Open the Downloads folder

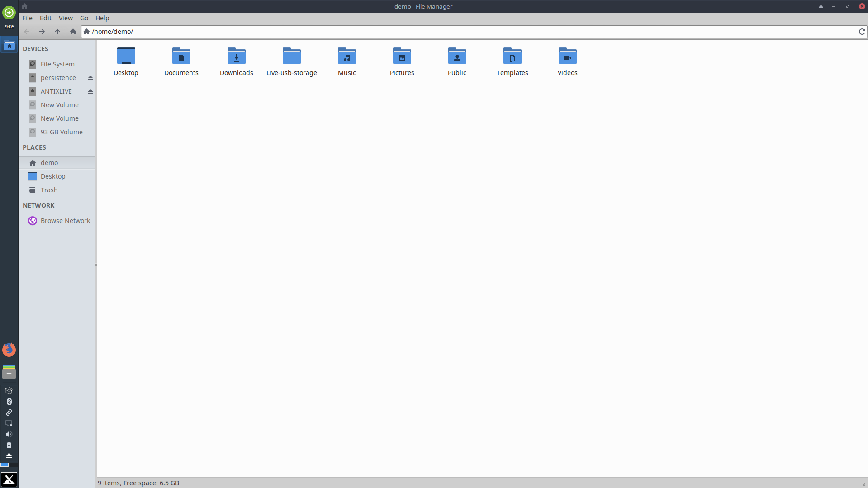(236, 56)
